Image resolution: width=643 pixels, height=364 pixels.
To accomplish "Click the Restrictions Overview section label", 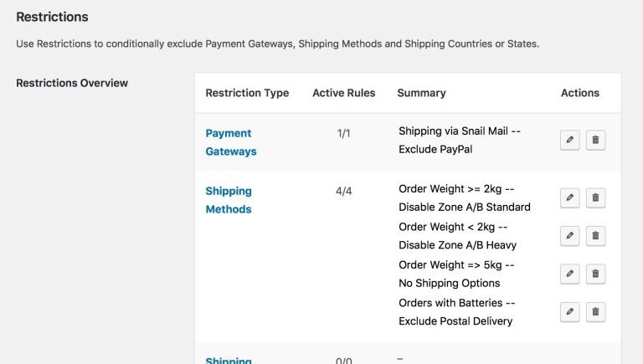I will coord(72,83).
